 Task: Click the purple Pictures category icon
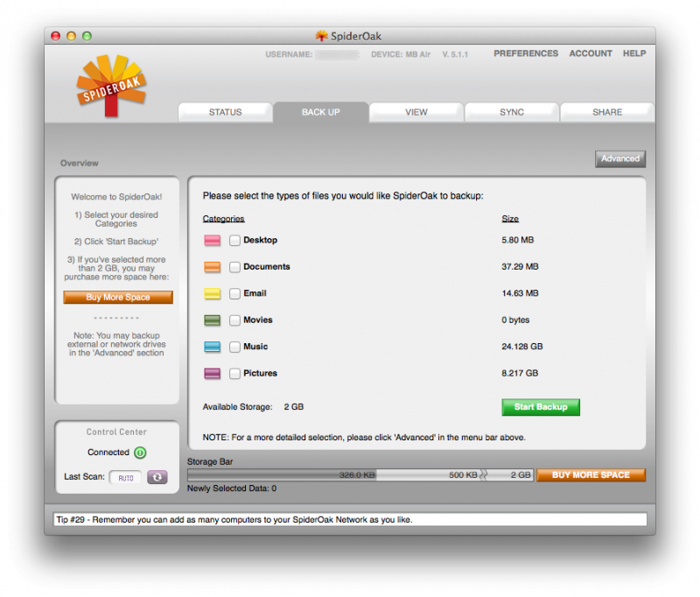click(212, 373)
